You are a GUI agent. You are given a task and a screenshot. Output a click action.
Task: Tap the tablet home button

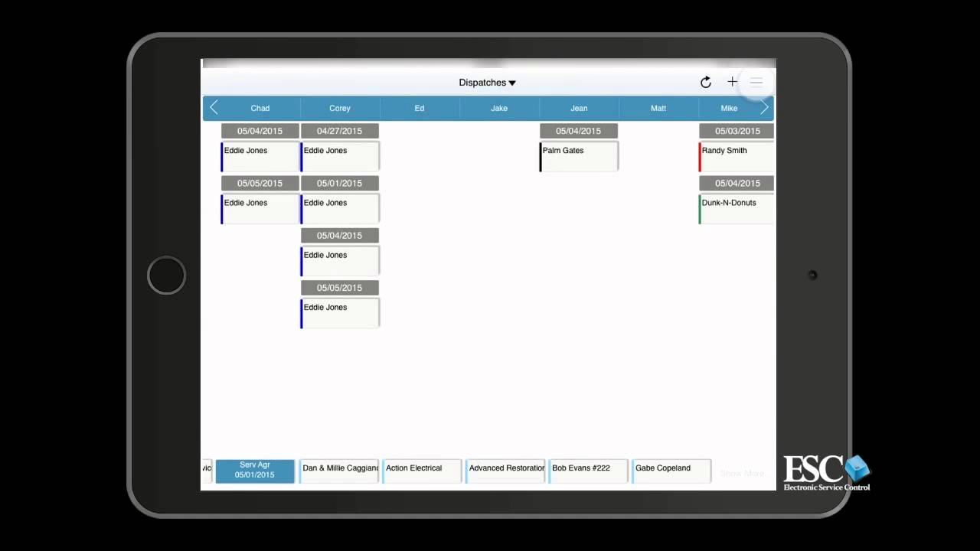tap(166, 275)
